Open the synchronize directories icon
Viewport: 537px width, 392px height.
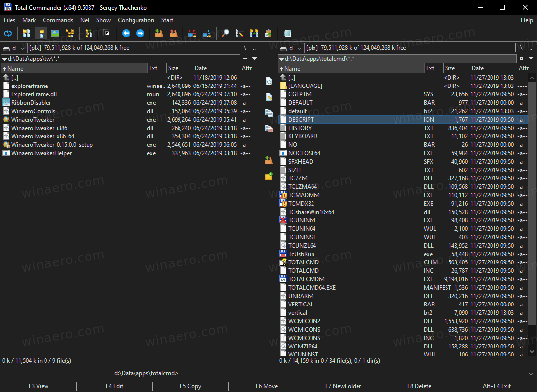(254, 33)
